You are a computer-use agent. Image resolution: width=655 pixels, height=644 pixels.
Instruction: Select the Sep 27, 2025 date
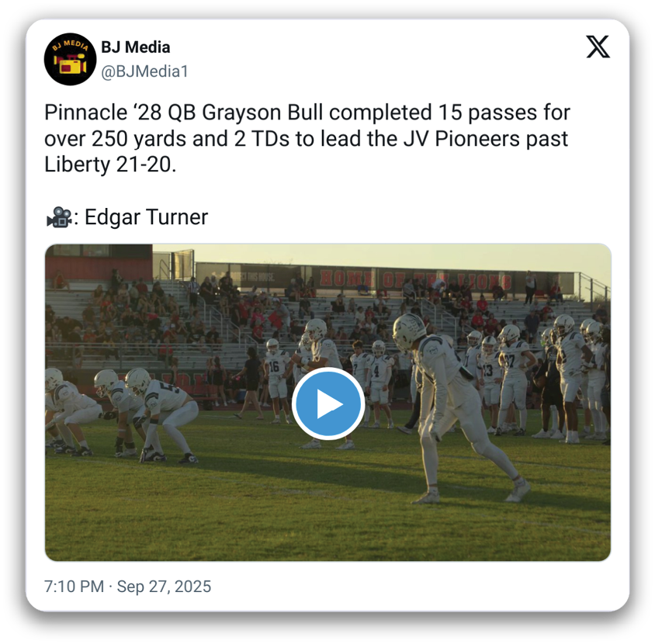pyautogui.click(x=164, y=587)
